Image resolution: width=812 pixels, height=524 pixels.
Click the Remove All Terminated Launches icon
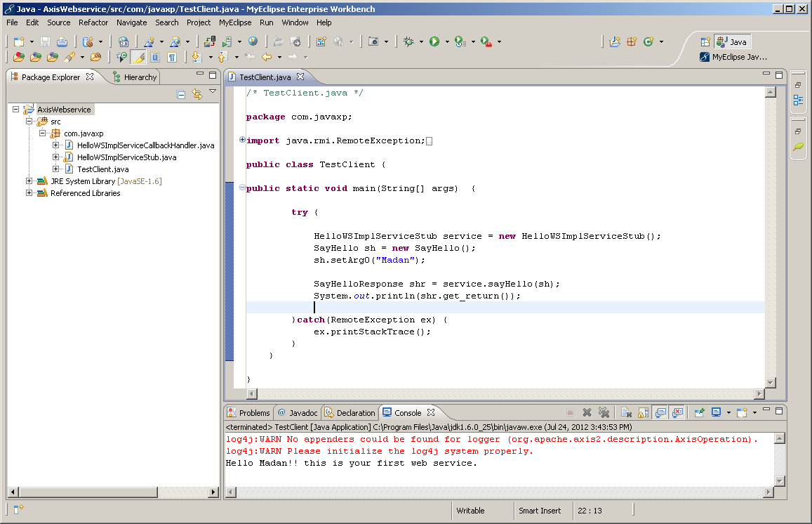point(604,412)
